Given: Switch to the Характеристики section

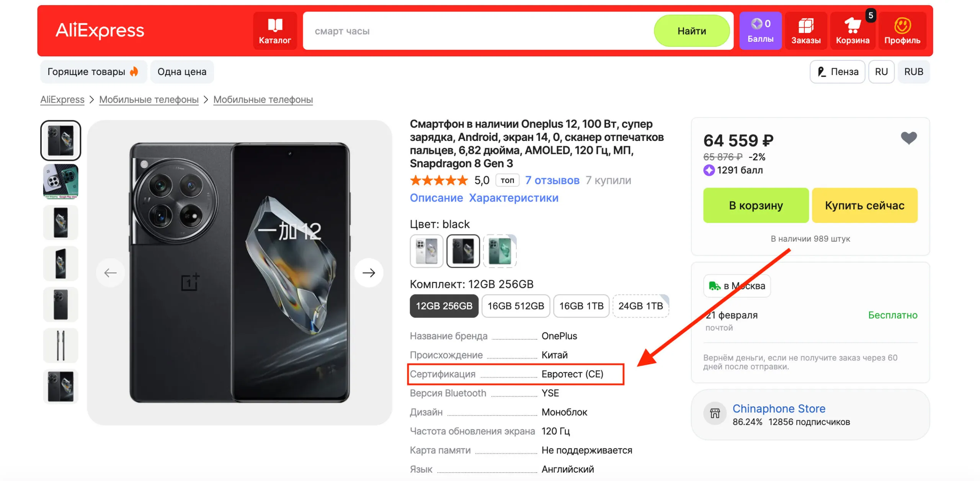Looking at the screenshot, I should click(x=513, y=198).
